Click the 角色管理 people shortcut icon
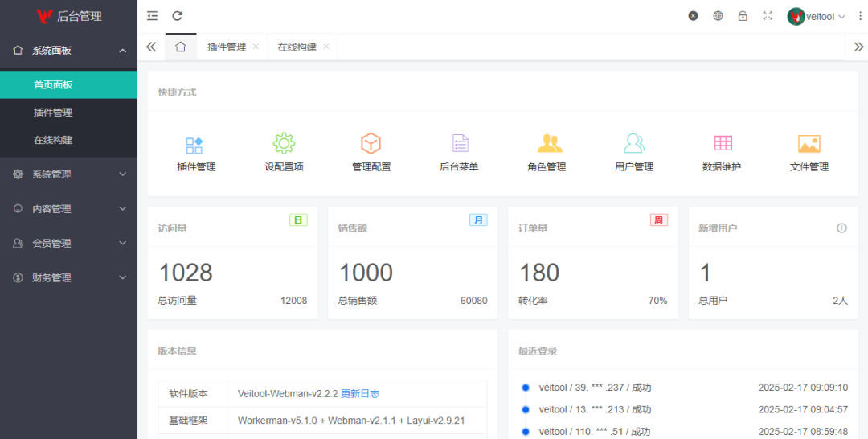Image resolution: width=868 pixels, height=439 pixels. (550, 144)
